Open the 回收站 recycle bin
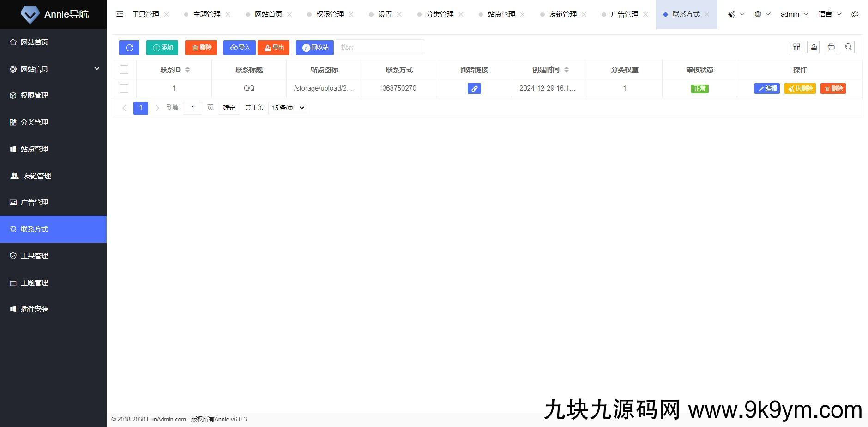The image size is (868, 427). click(315, 48)
